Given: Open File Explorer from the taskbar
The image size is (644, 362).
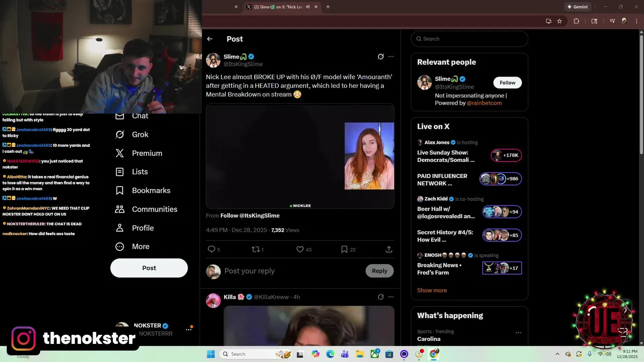Looking at the screenshot, I should [360, 354].
